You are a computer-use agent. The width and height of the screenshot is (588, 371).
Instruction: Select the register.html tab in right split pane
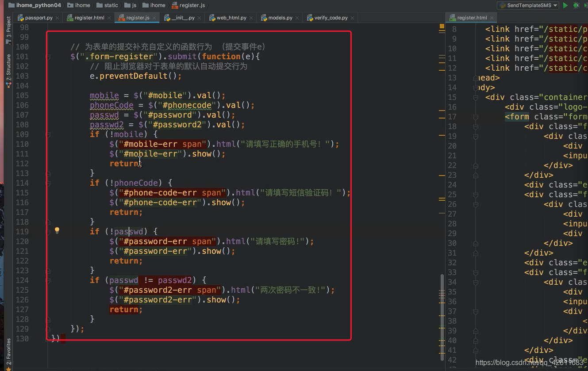[472, 18]
